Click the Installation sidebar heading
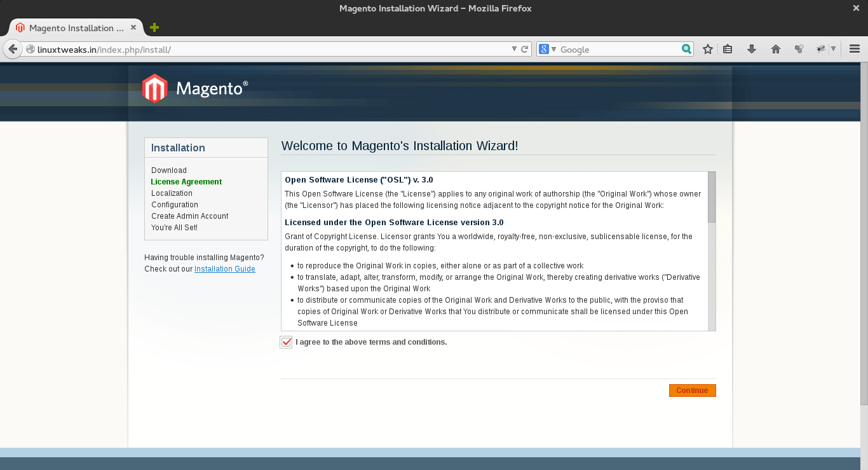This screenshot has height=470, width=868. 178,148
